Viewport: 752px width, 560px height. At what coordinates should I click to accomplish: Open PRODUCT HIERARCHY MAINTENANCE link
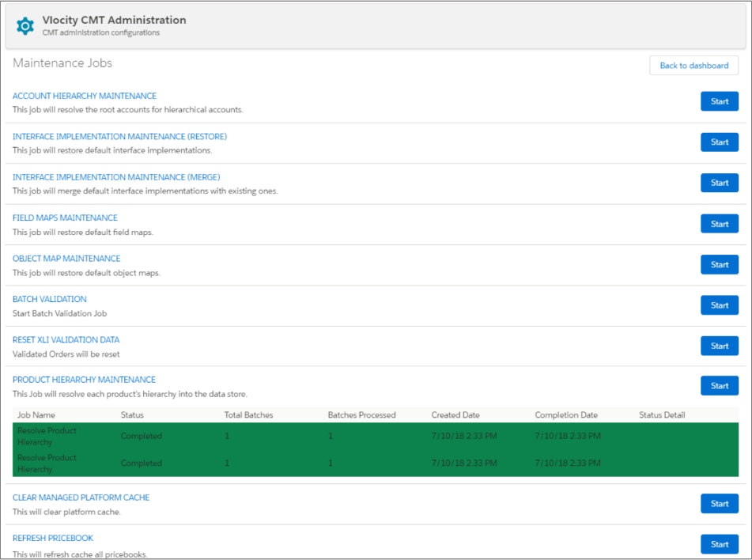[x=84, y=380]
